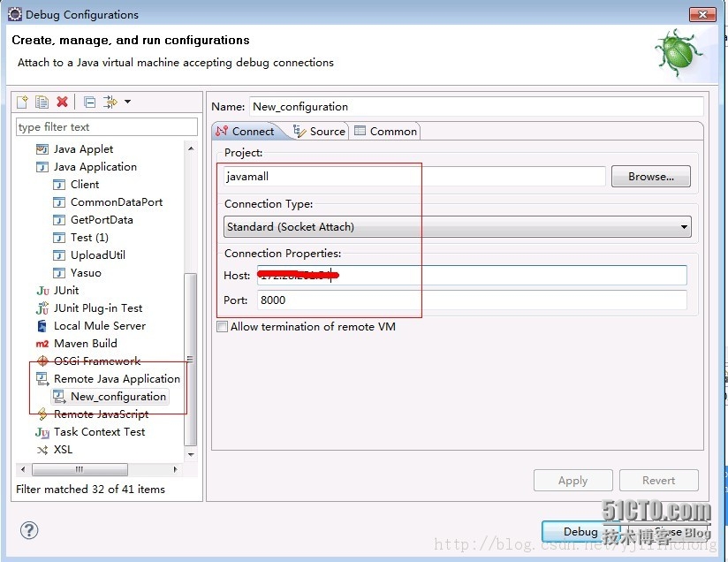Click the Revert button

659,480
